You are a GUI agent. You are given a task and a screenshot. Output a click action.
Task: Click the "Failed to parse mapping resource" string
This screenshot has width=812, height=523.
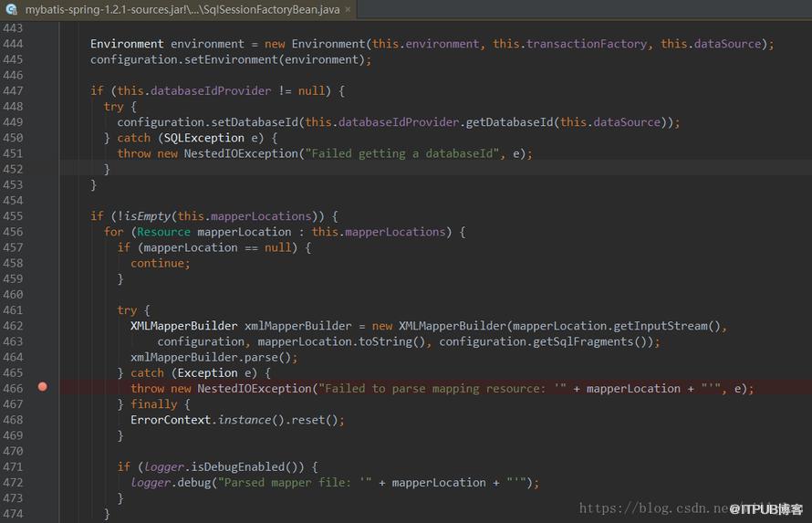point(442,389)
